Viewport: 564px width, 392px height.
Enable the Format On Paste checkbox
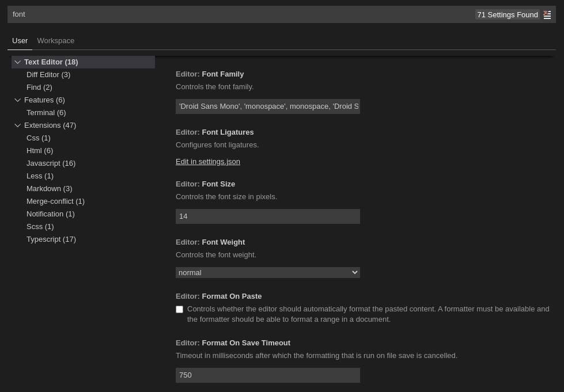179,309
